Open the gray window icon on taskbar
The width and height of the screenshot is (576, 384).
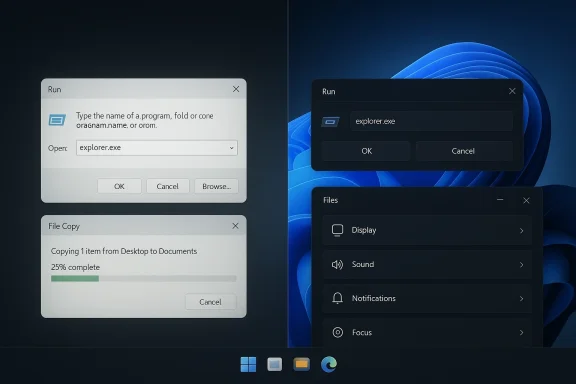tap(274, 364)
